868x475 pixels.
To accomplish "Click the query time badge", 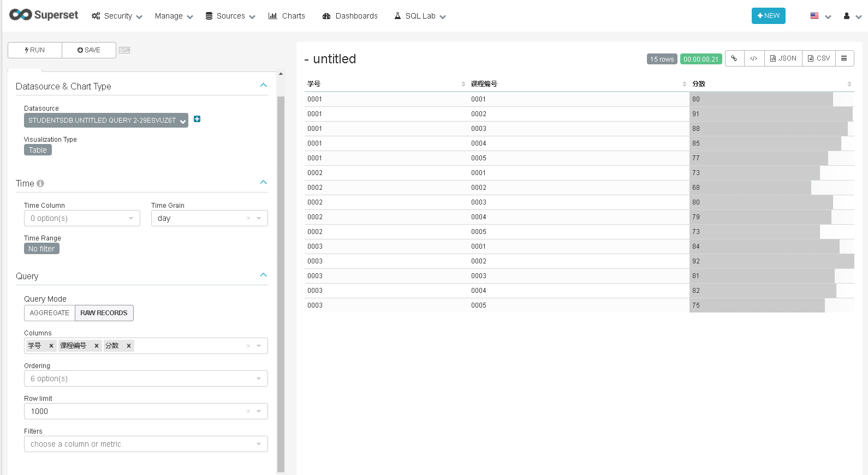I will [701, 59].
